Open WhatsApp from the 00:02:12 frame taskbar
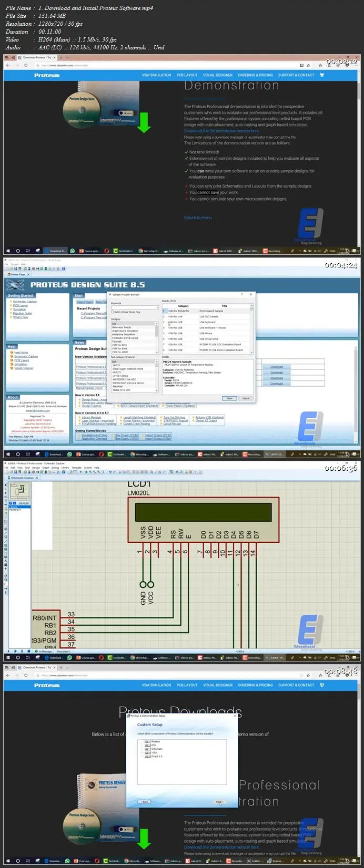 click(73, 251)
